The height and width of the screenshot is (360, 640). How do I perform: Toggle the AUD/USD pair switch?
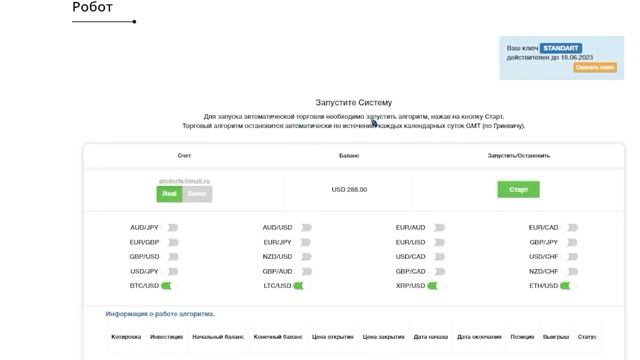[306, 228]
